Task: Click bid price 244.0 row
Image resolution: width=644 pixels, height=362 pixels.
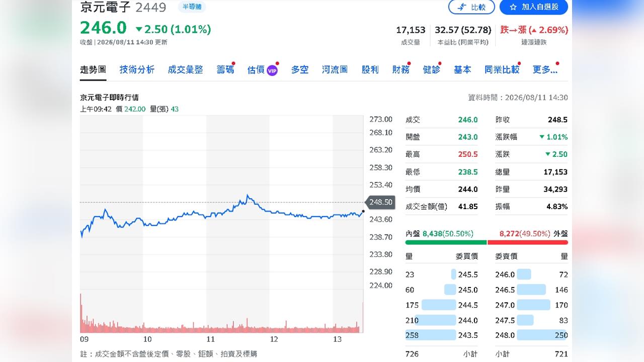Action: pyautogui.click(x=442, y=320)
